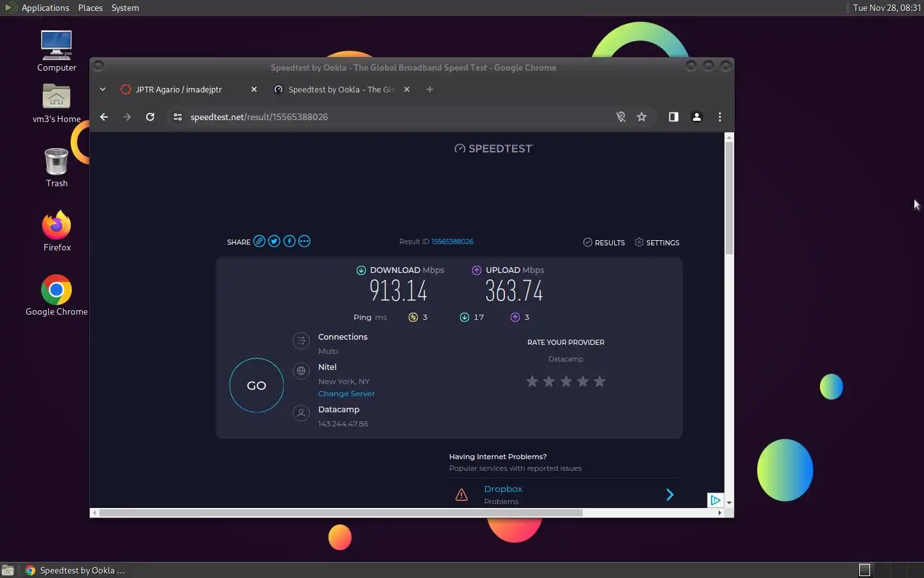Image resolution: width=924 pixels, height=578 pixels.
Task: Open the tab search dropdown arrow
Action: (x=103, y=89)
